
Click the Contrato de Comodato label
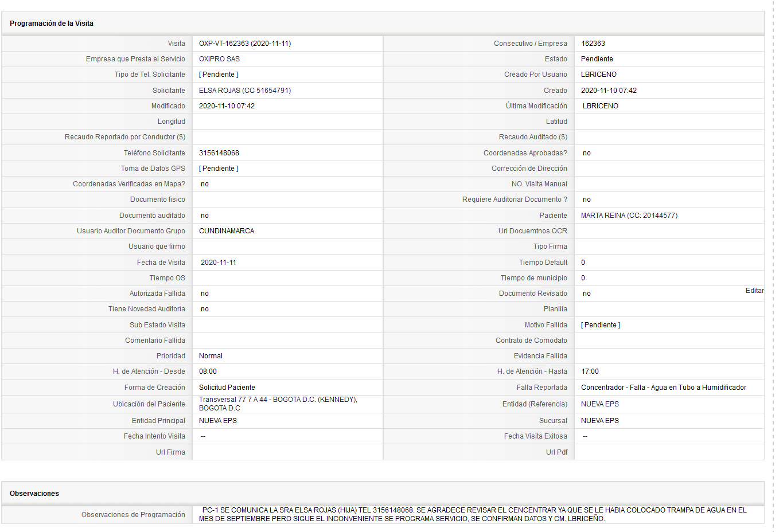pyautogui.click(x=531, y=341)
